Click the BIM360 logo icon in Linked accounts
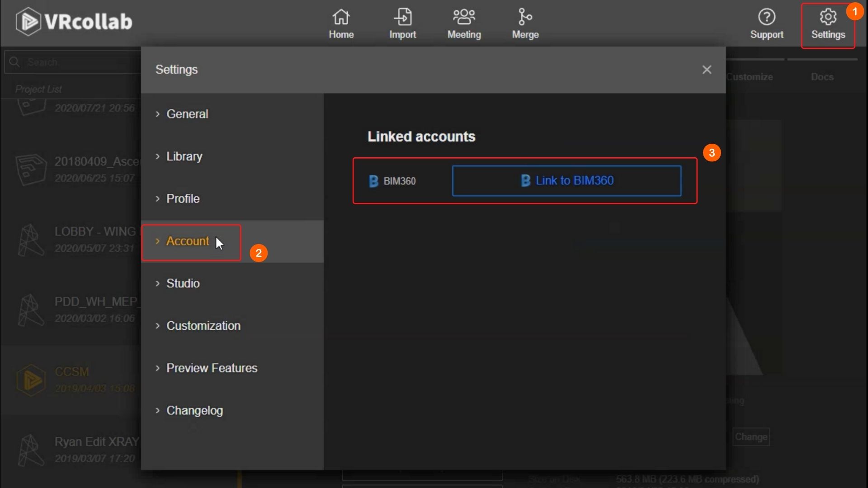The height and width of the screenshot is (488, 868). click(373, 181)
